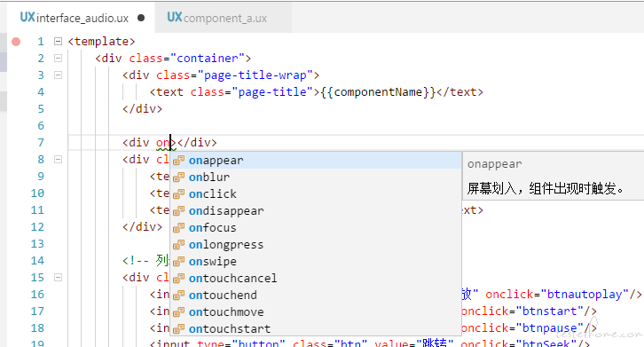Click the closing </div> on line 12
Screen dimensions: 644x347
point(143,227)
